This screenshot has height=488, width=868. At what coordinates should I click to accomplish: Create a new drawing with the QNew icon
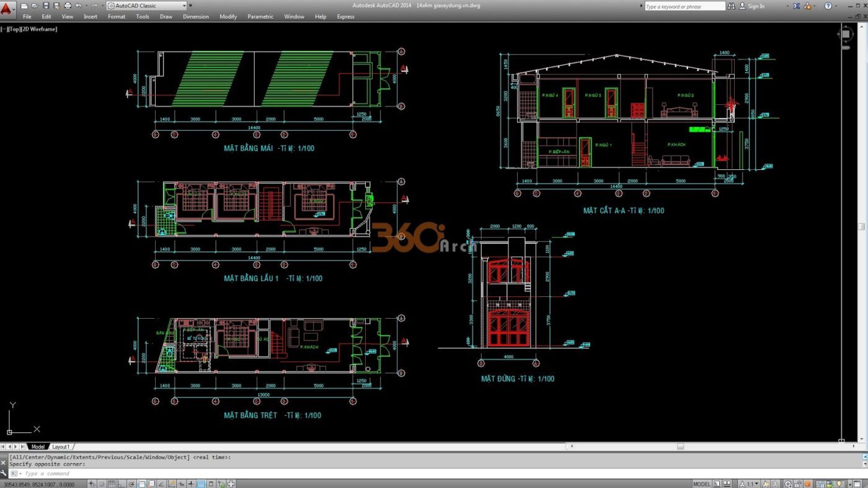[23, 6]
